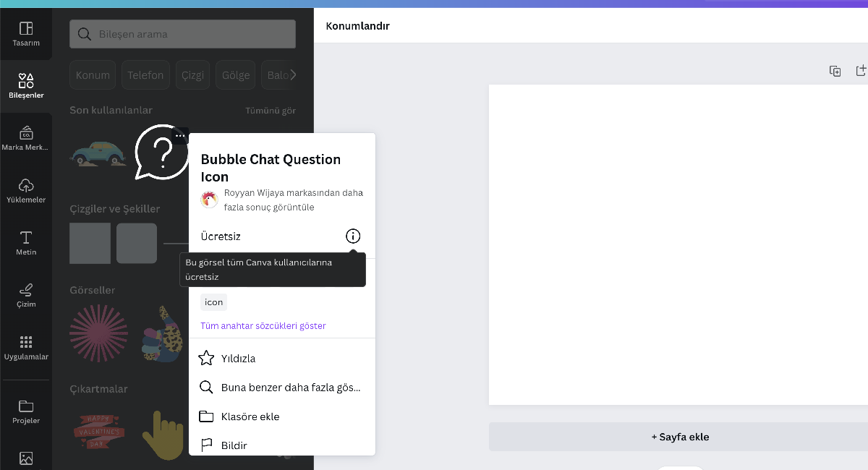Image resolution: width=868 pixels, height=470 pixels.
Task: Open Marka Merkezi from sidebar
Action: 26,138
